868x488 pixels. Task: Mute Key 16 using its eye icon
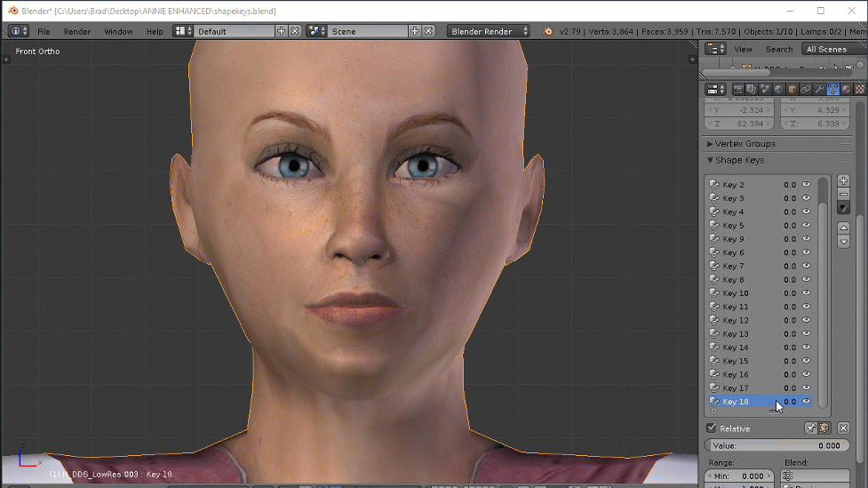tap(806, 374)
